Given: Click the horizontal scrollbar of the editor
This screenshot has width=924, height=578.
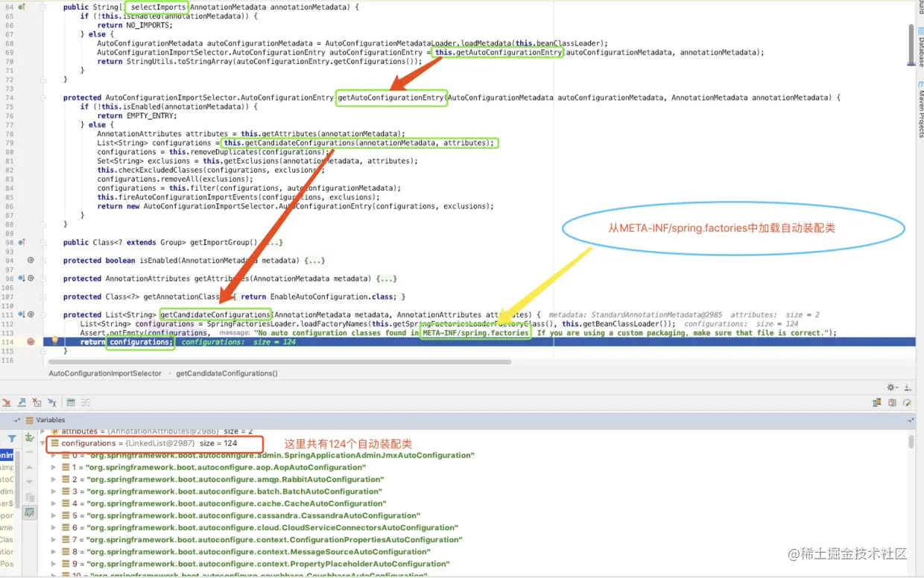Looking at the screenshot, I should [x=280, y=362].
